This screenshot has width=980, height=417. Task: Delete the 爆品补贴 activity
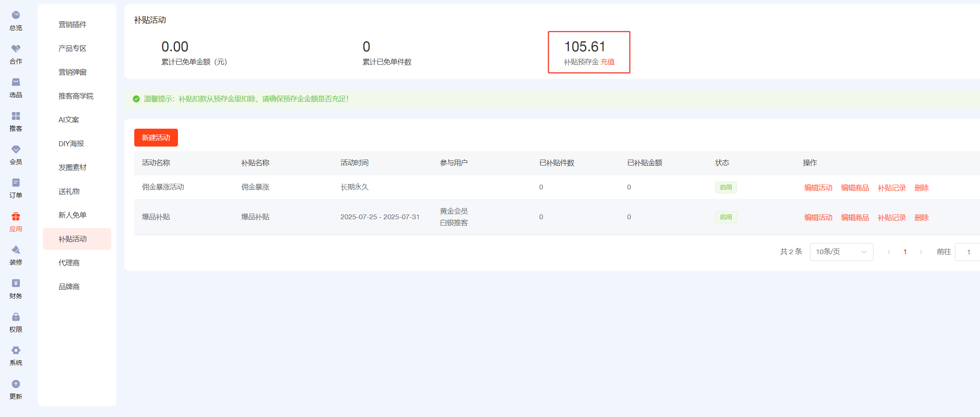click(921, 218)
